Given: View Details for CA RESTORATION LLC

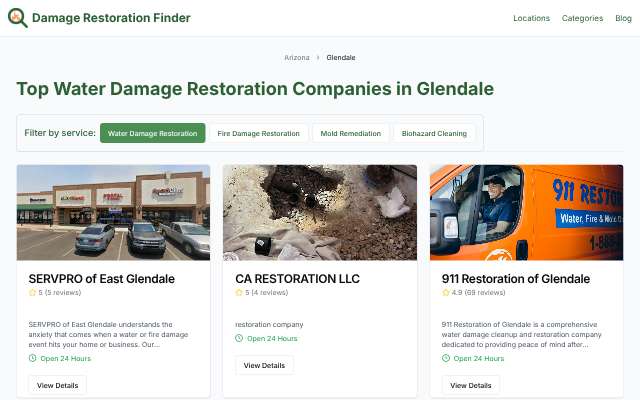Looking at the screenshot, I should (264, 365).
